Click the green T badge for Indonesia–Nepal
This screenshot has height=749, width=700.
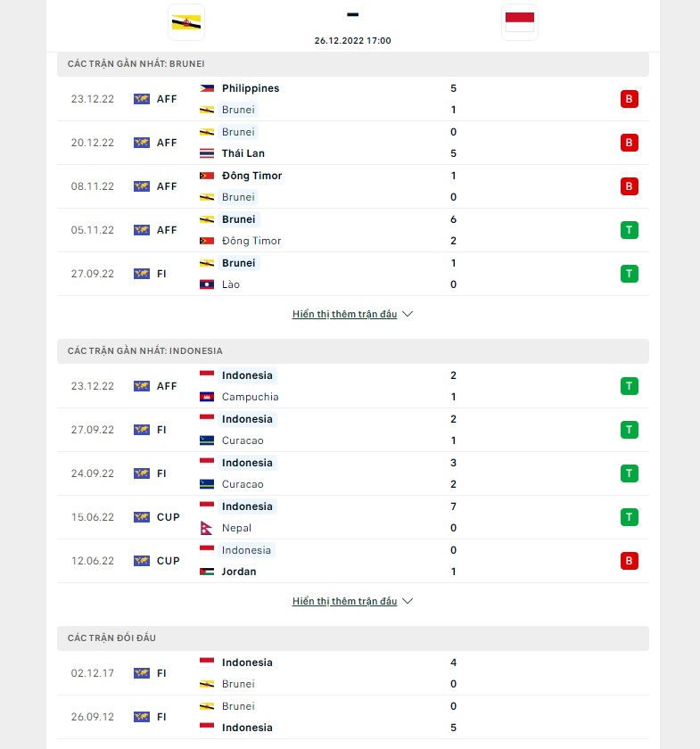click(630, 517)
